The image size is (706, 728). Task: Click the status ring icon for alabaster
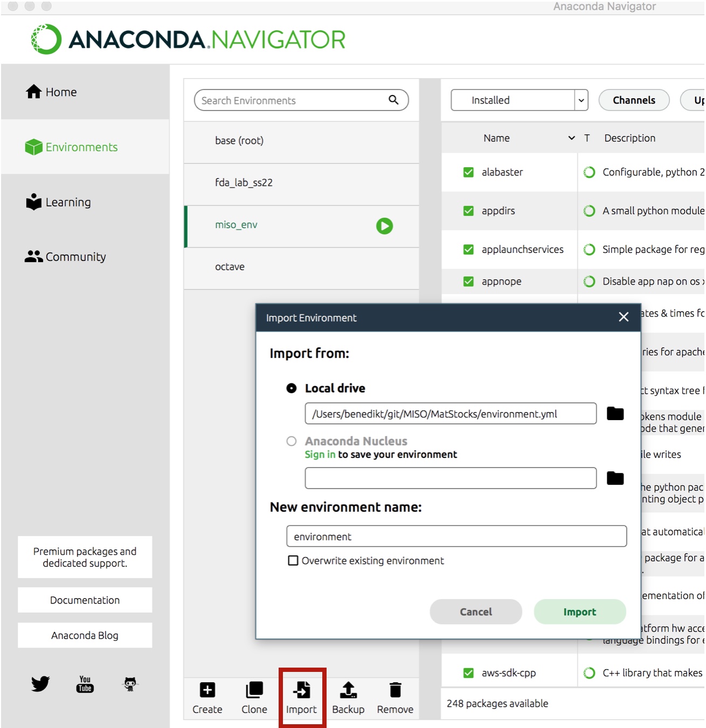coord(590,172)
